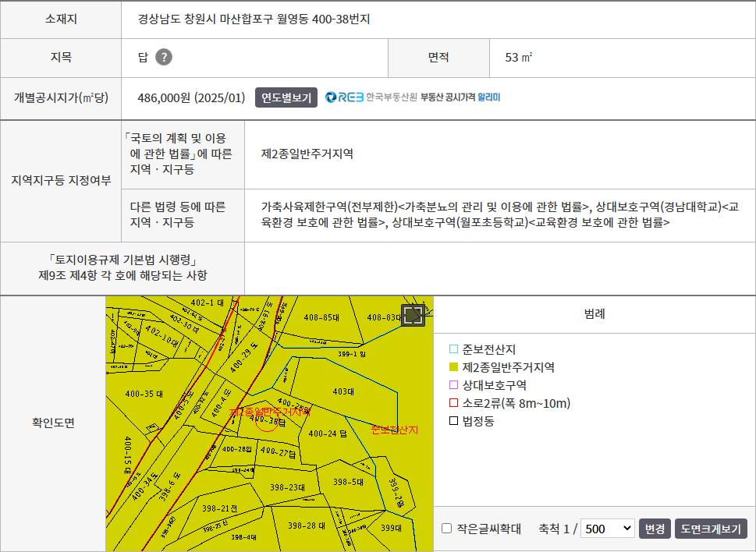This screenshot has width=756, height=552.
Task: Click parcel 403대 on the map
Action: [x=343, y=391]
